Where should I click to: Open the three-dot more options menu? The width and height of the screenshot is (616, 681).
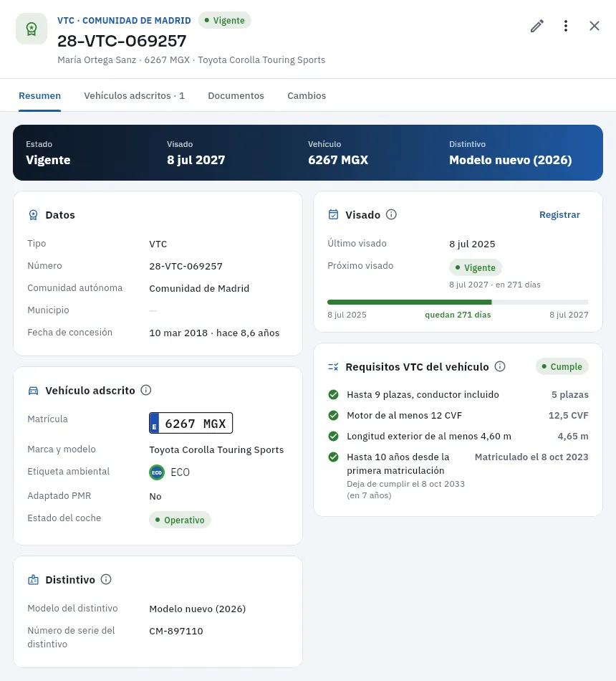(566, 26)
